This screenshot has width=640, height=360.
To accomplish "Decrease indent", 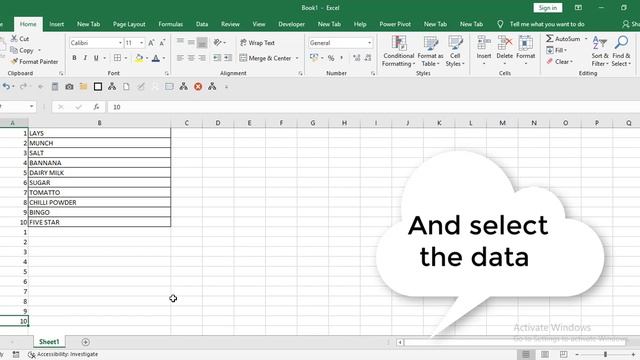I will pyautogui.click(x=217, y=58).
